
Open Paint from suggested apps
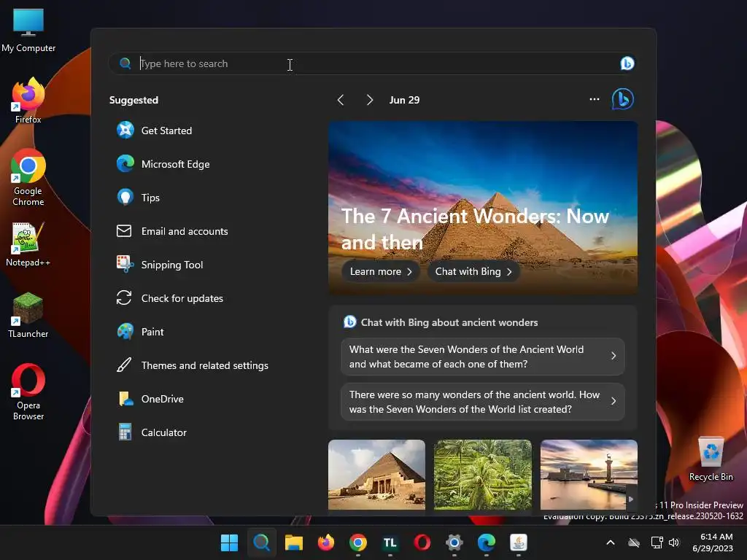click(140, 332)
